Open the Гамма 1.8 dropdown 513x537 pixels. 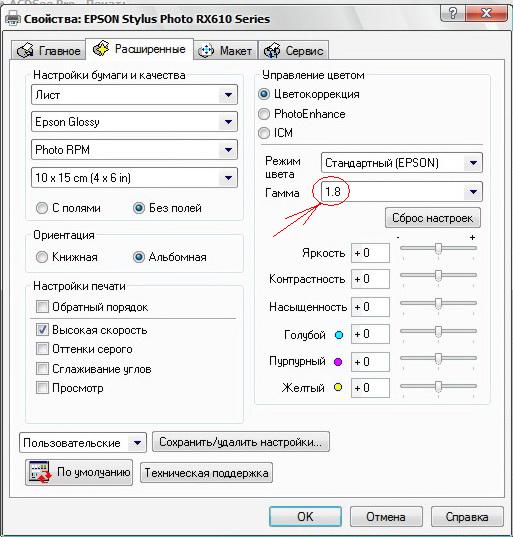pos(401,192)
